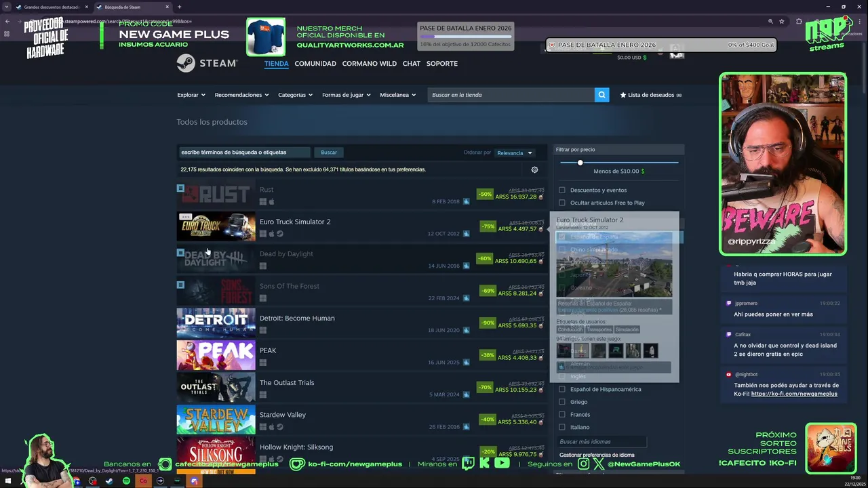Image resolution: width=868 pixels, height=488 pixels.
Task: Click the Buscar button for tags
Action: tap(329, 152)
